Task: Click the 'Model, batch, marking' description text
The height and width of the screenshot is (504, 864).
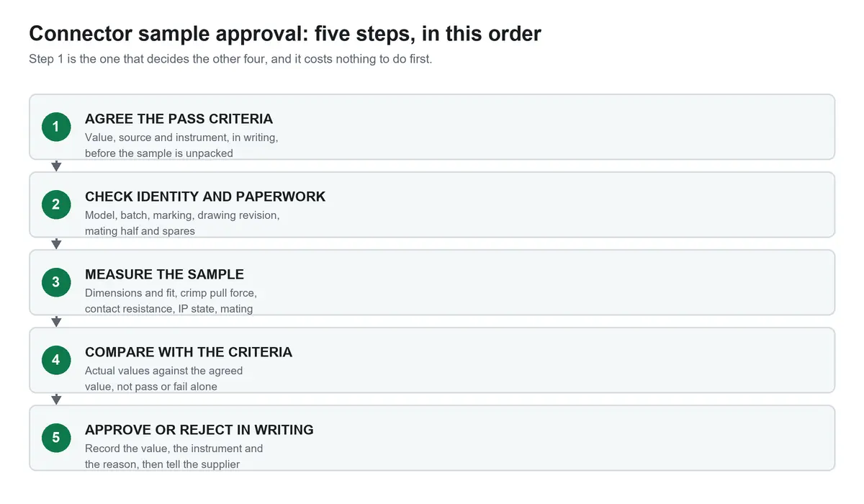Action: (x=182, y=222)
